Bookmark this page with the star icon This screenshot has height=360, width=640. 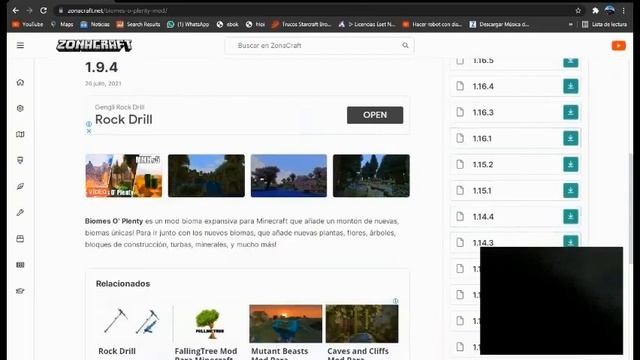coord(578,11)
